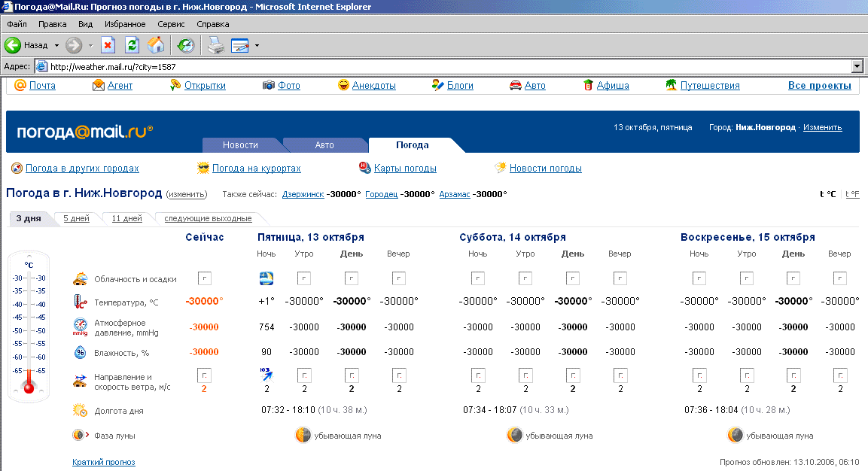Open Городец weather link
This screenshot has height=471, width=868.
click(x=382, y=194)
